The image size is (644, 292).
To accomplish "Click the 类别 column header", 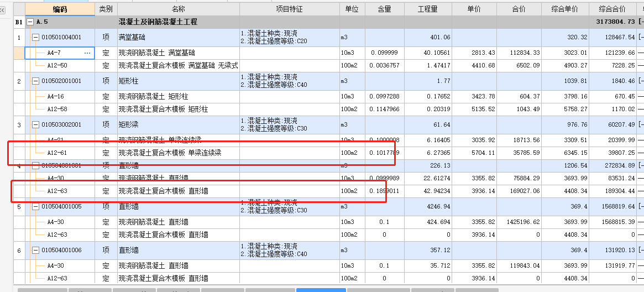I will click(x=106, y=9).
